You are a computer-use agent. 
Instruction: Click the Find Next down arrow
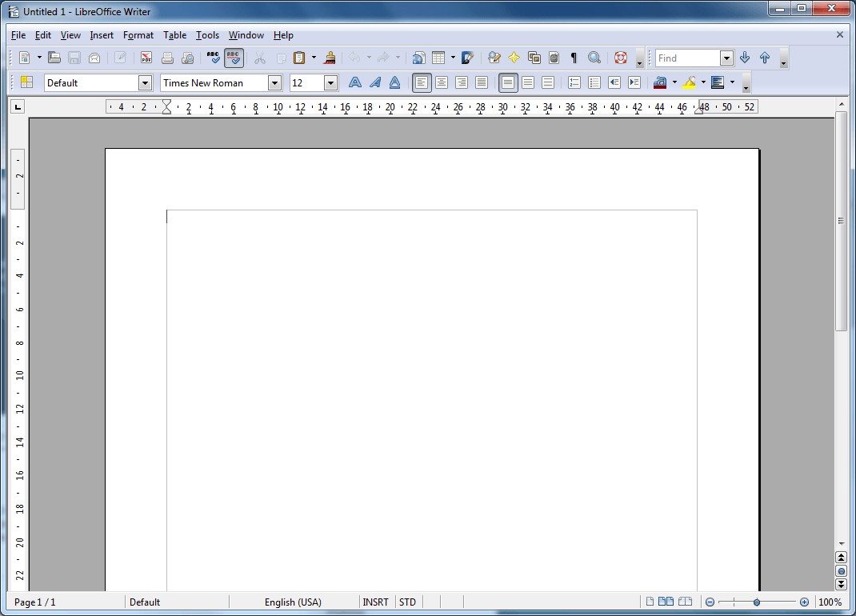745,58
